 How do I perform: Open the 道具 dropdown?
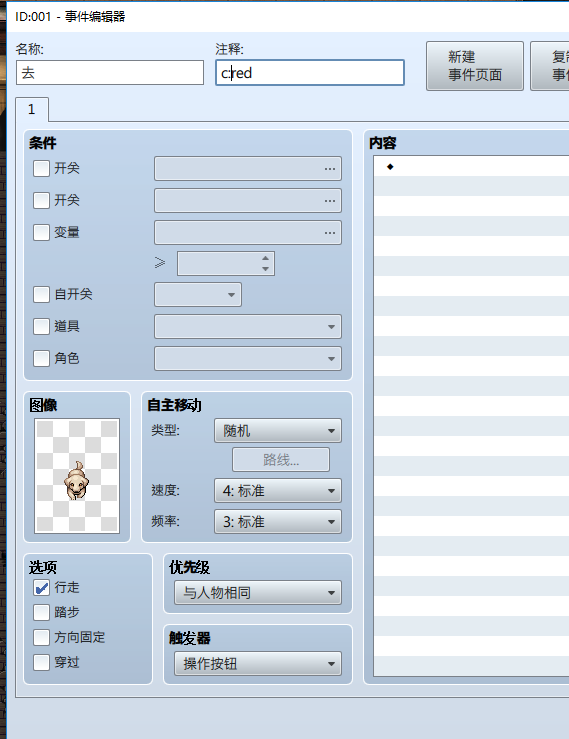247,327
